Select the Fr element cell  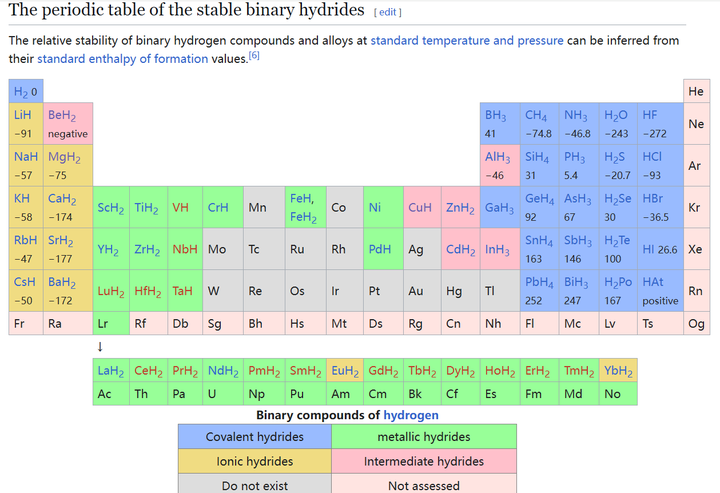(x=26, y=323)
